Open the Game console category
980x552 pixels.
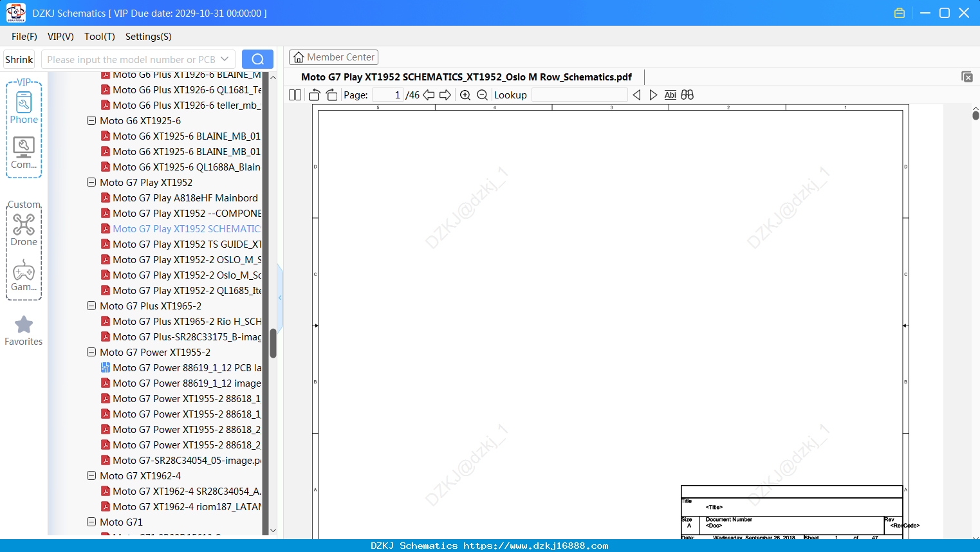coord(24,275)
